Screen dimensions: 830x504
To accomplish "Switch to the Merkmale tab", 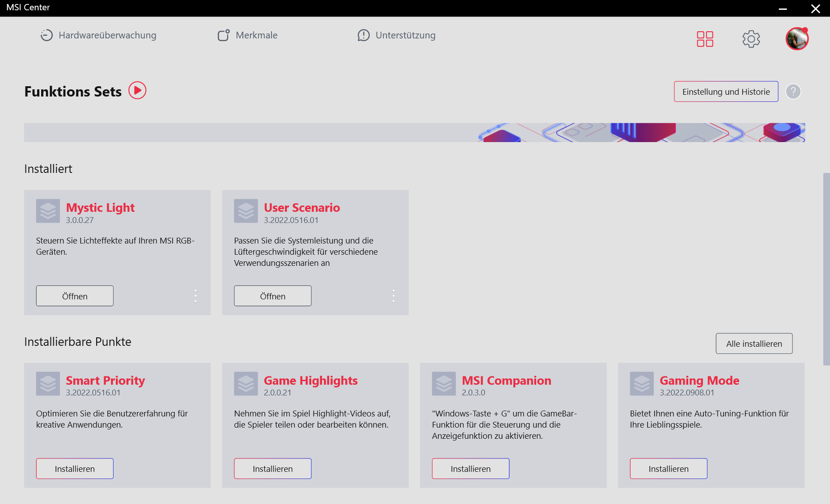I will click(247, 35).
